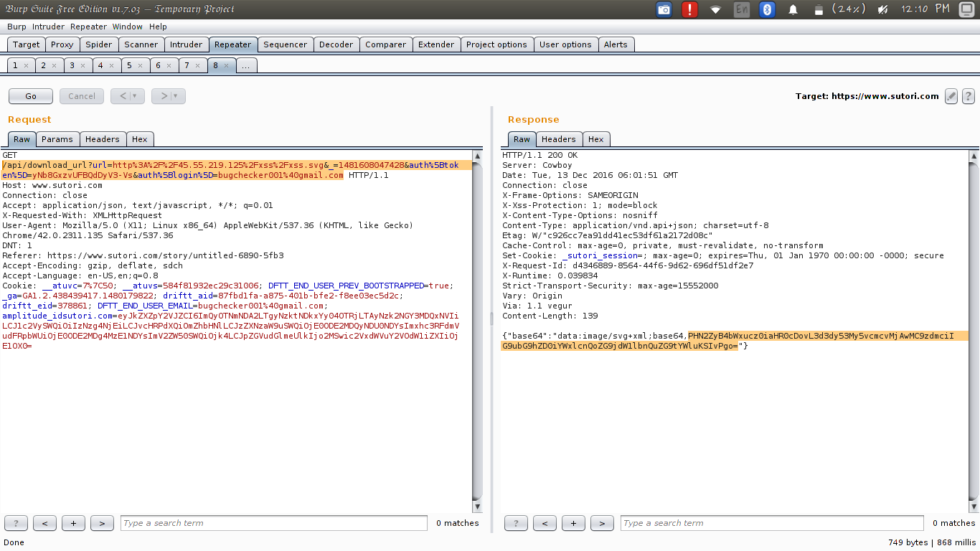Click the plus button in request search

coord(73,523)
